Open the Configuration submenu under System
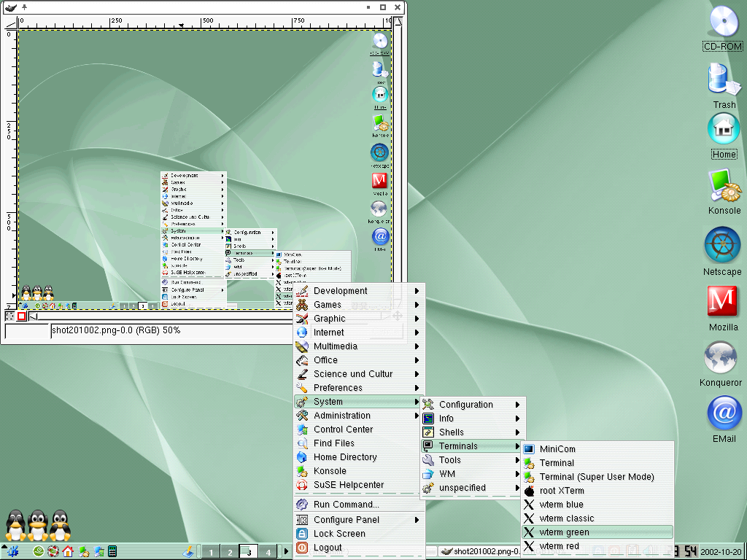 [x=472, y=404]
